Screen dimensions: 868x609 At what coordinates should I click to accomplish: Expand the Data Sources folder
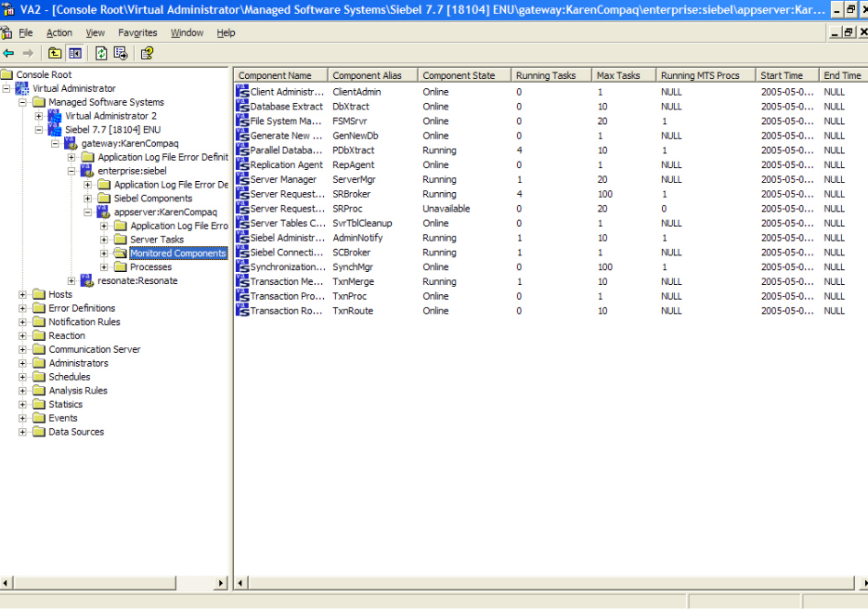coord(22,432)
